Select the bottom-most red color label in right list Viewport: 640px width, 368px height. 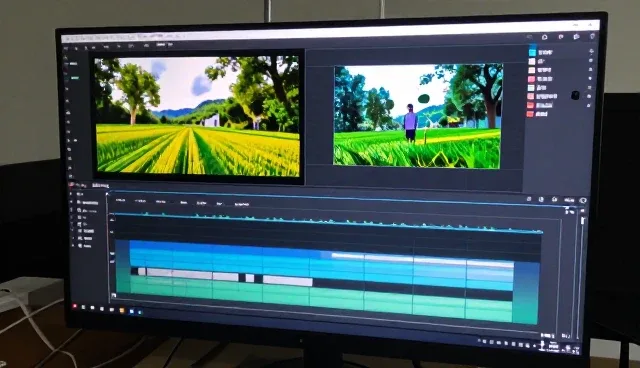point(530,114)
